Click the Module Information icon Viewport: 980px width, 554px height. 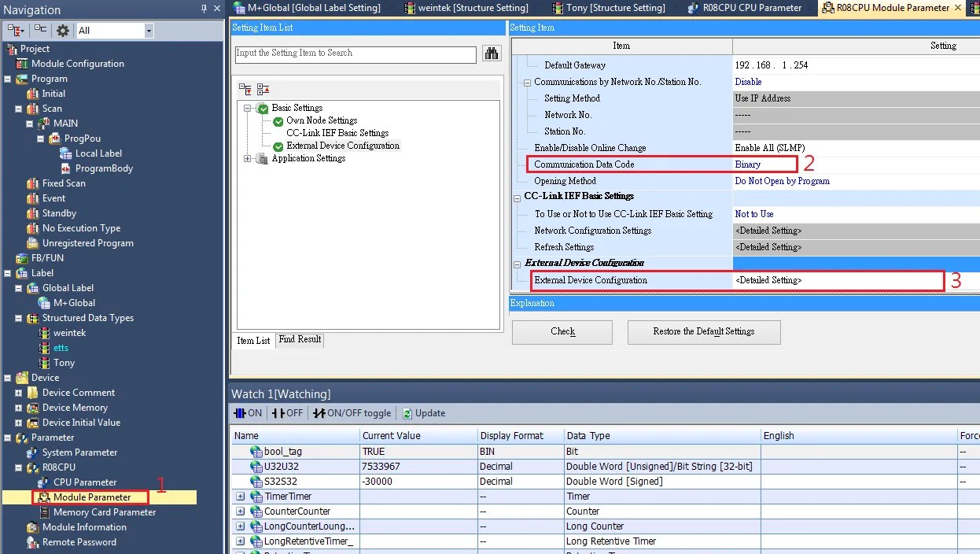33,527
